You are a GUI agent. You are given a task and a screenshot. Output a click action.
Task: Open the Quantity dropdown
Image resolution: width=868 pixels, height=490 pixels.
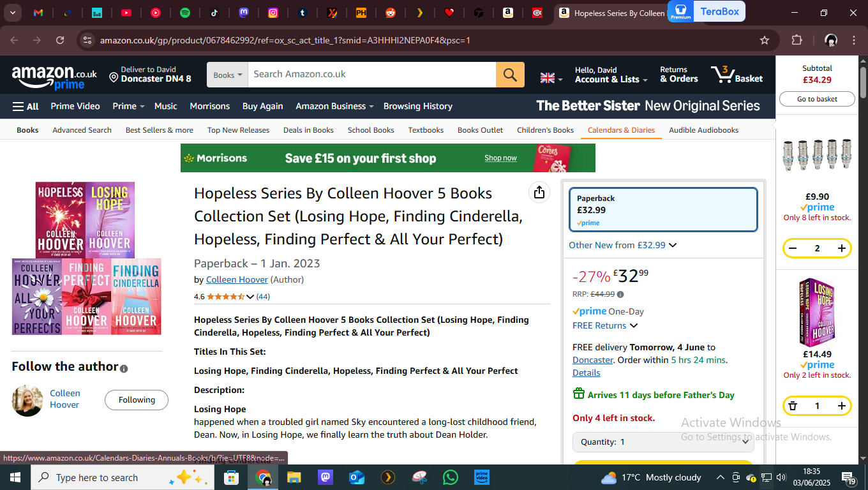[663, 442]
